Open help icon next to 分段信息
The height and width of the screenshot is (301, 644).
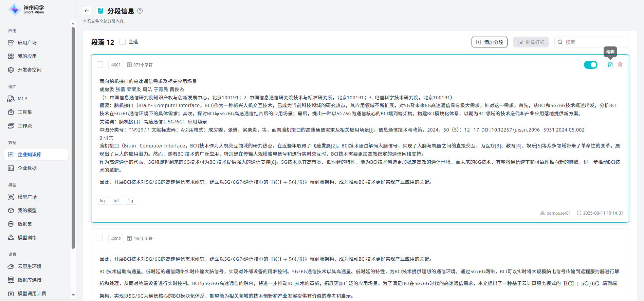[140, 11]
